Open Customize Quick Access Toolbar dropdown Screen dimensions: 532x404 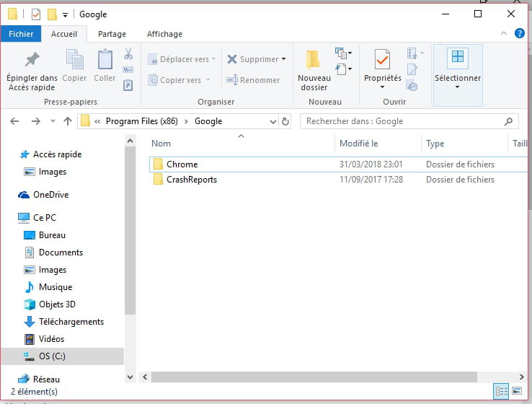click(65, 14)
